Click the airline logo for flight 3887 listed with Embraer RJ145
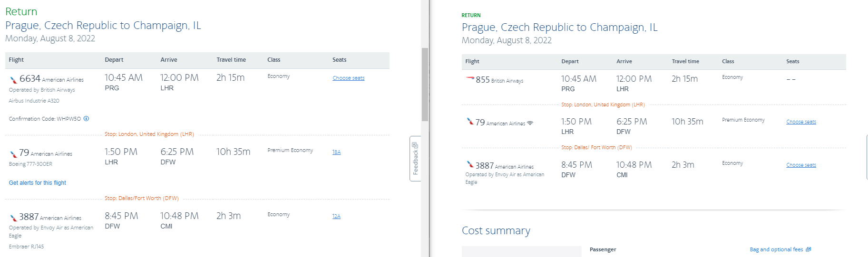Image resolution: width=868 pixels, height=257 pixels. (13, 218)
